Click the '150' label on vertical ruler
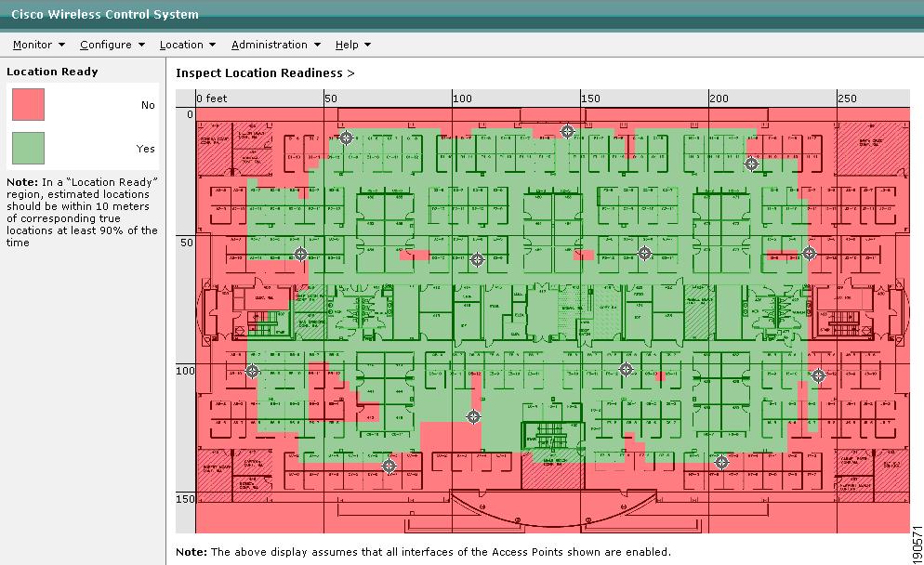Screen dimensions: 924x565 pyautogui.click(x=185, y=499)
